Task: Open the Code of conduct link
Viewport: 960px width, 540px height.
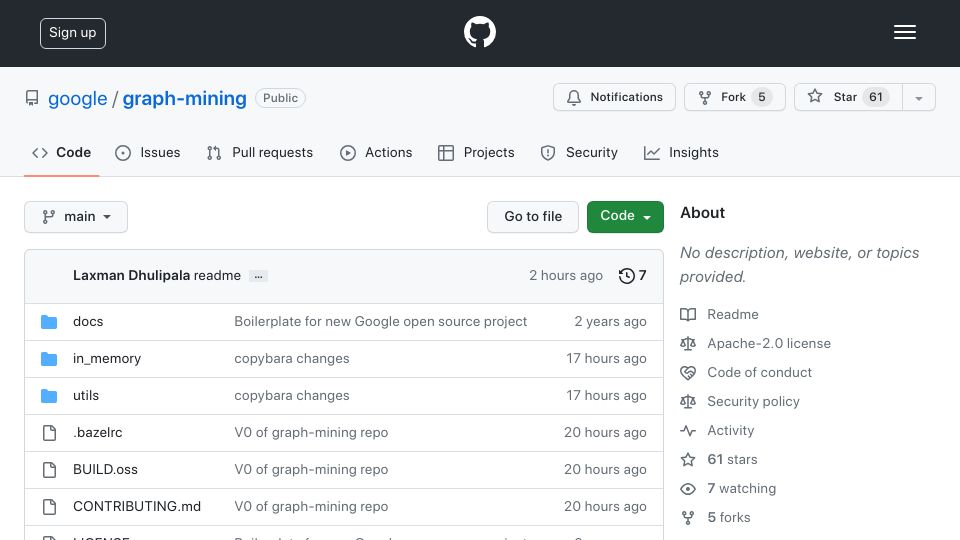Action: tap(759, 372)
